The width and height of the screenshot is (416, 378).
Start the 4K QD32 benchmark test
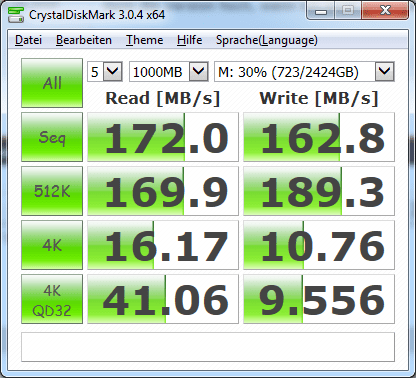click(x=52, y=299)
